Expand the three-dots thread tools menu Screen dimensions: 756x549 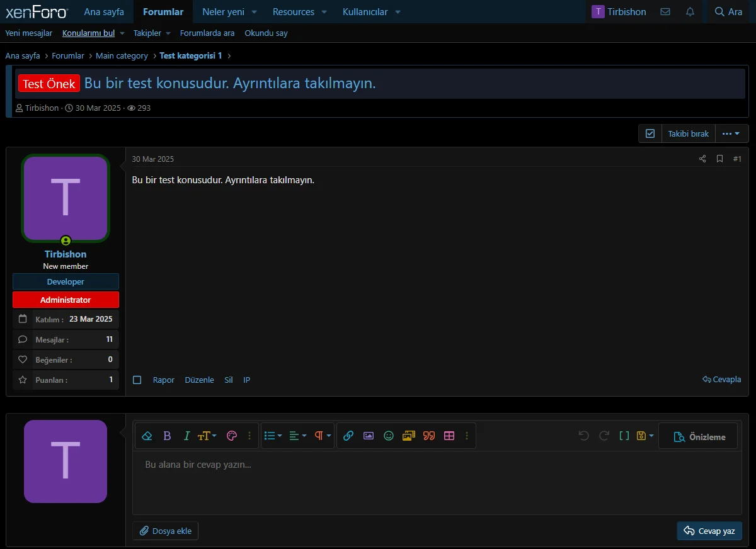[x=731, y=133]
